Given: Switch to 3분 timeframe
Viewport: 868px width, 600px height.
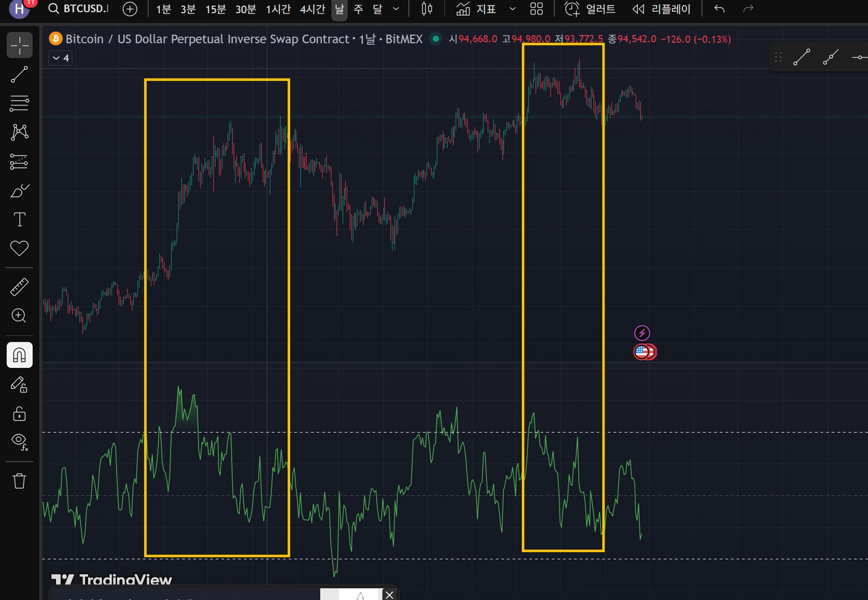Looking at the screenshot, I should (188, 9).
